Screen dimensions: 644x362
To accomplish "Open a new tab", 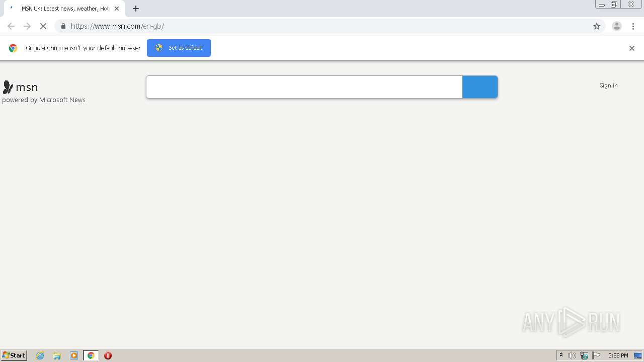I will [x=136, y=9].
